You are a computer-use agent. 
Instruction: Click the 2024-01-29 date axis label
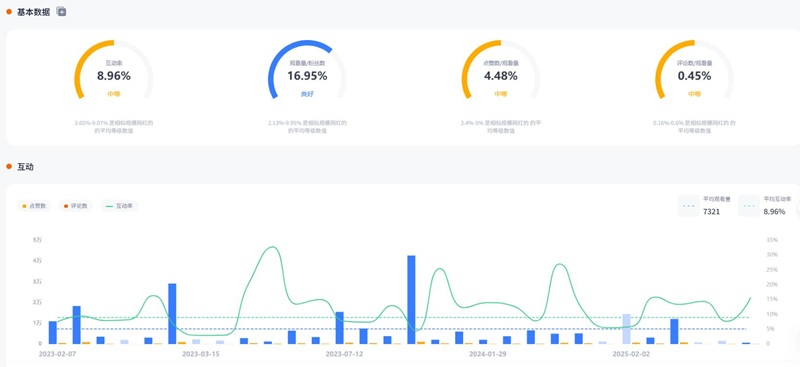point(488,353)
